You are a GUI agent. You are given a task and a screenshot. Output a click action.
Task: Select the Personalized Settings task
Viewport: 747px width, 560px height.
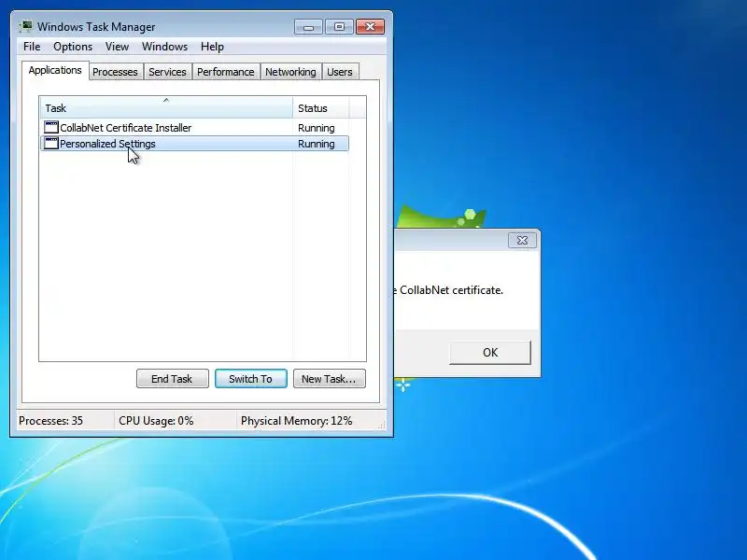(195, 144)
